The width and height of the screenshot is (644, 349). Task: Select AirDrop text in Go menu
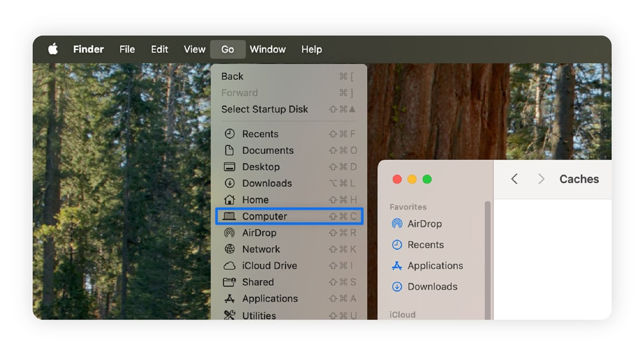click(259, 233)
